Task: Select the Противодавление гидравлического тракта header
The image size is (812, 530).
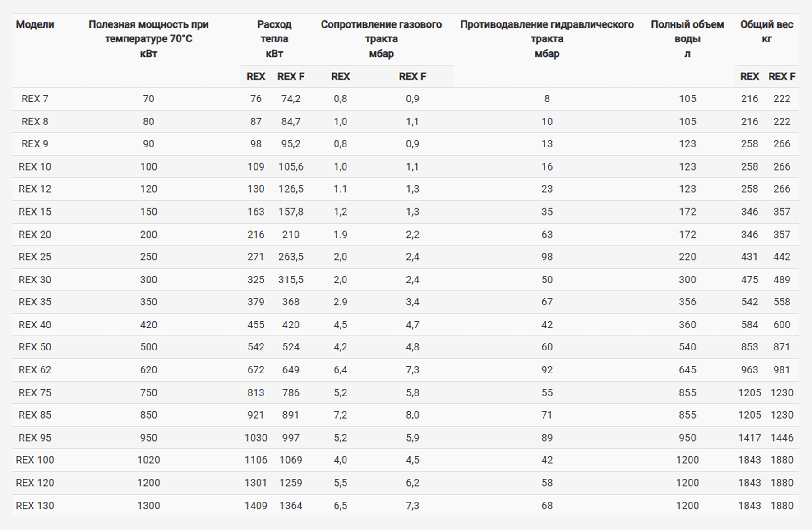Action: 547,39
